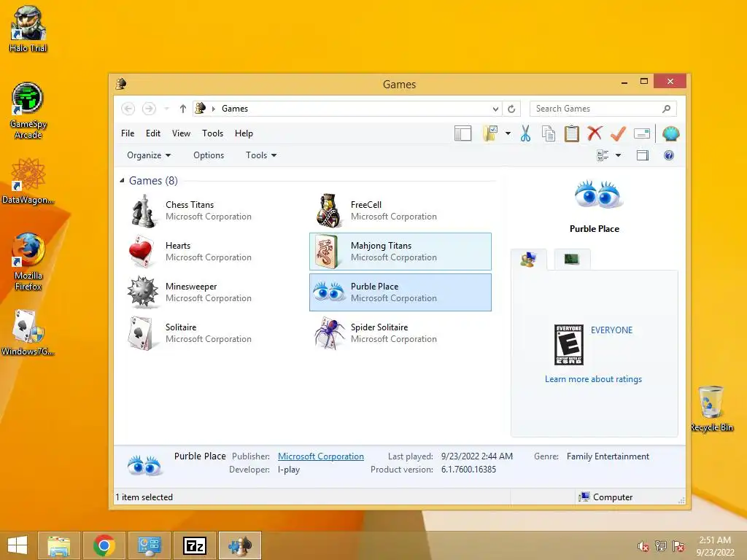Click the Forward navigation arrow
The height and width of the screenshot is (560, 747).
point(149,109)
